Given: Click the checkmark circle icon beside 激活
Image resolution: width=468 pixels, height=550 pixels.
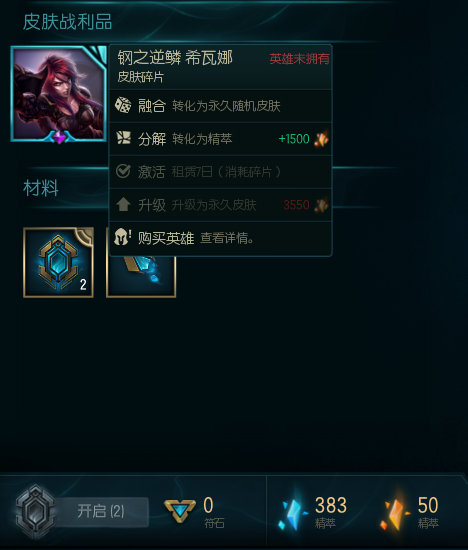Looking at the screenshot, I should (x=123, y=172).
